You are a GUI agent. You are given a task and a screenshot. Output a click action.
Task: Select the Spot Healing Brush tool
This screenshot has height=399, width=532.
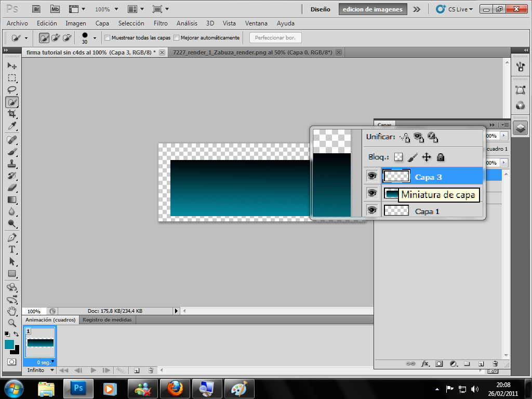(x=12, y=139)
